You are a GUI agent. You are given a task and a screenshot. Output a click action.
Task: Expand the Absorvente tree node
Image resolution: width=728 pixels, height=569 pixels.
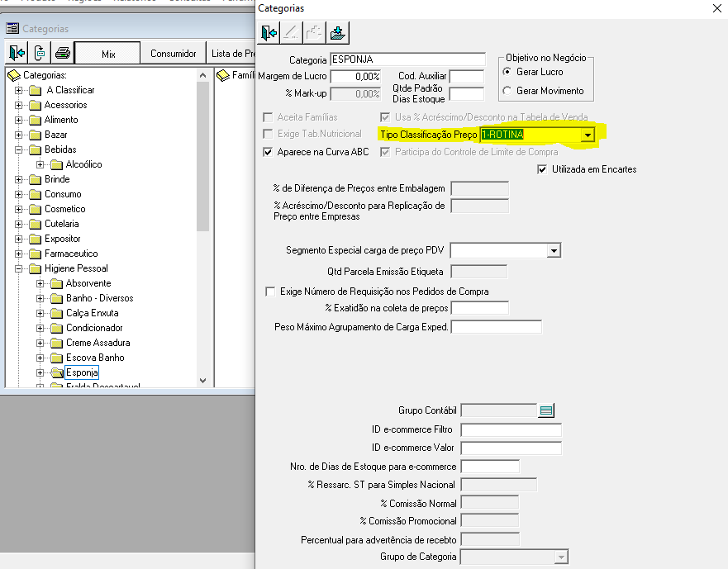point(40,283)
